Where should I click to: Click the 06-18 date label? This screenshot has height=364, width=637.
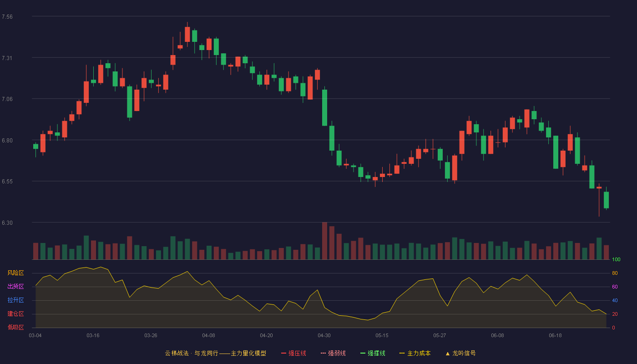[x=555, y=335]
